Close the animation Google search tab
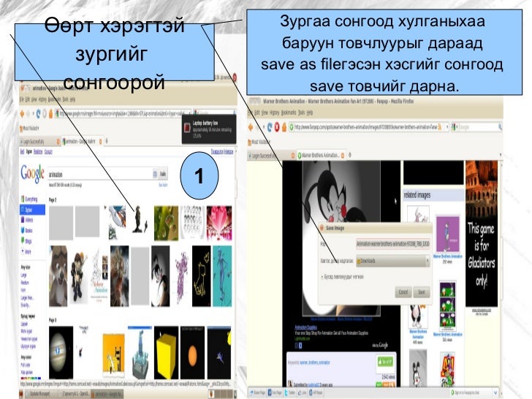The image size is (532, 399). [x=100, y=141]
